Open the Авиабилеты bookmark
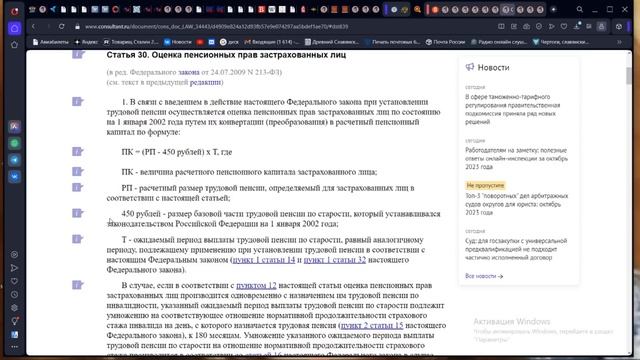This screenshot has height=360, width=640. pos(51,42)
